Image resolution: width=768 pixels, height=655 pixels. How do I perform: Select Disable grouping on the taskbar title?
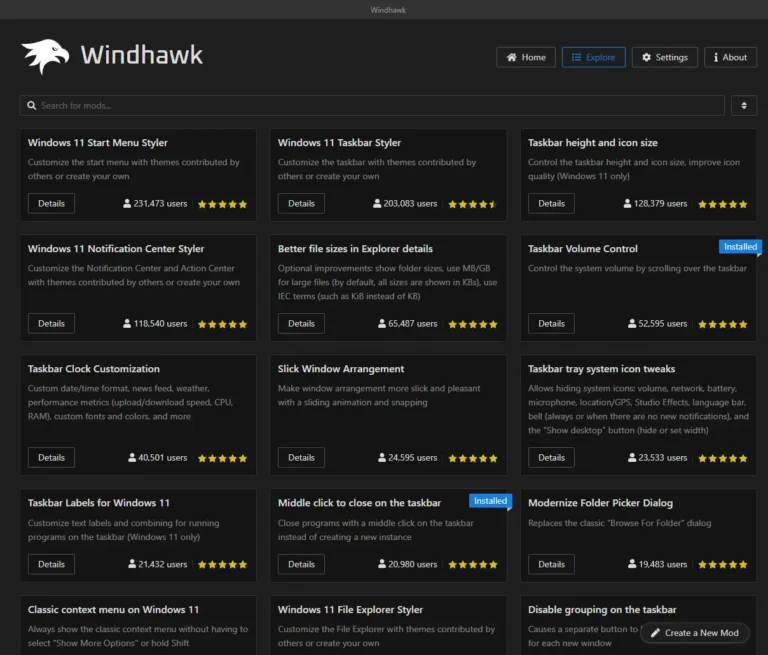(x=602, y=609)
